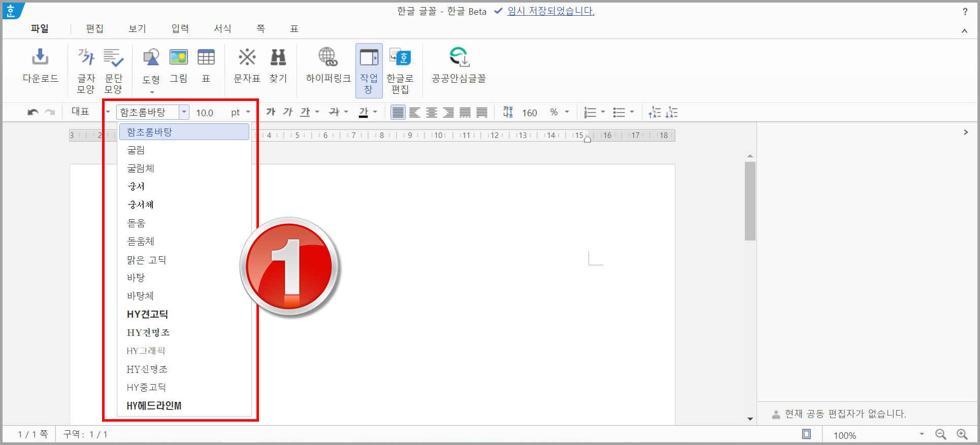Click Edit in Hangul (한글로 편집)

[x=400, y=71]
